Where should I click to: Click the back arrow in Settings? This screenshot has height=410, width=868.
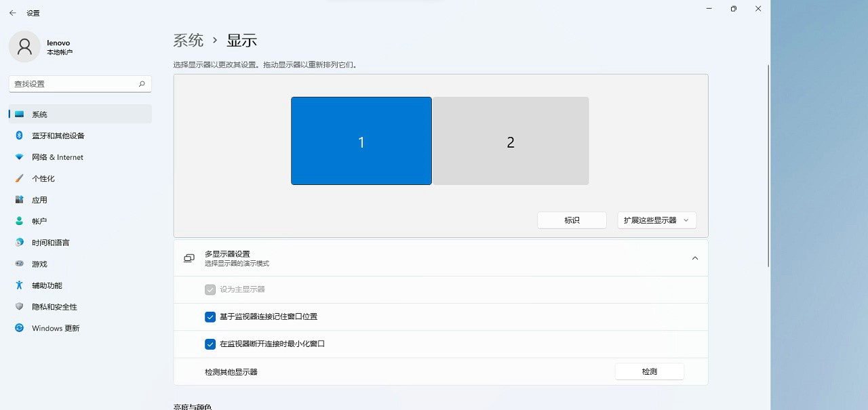click(14, 12)
